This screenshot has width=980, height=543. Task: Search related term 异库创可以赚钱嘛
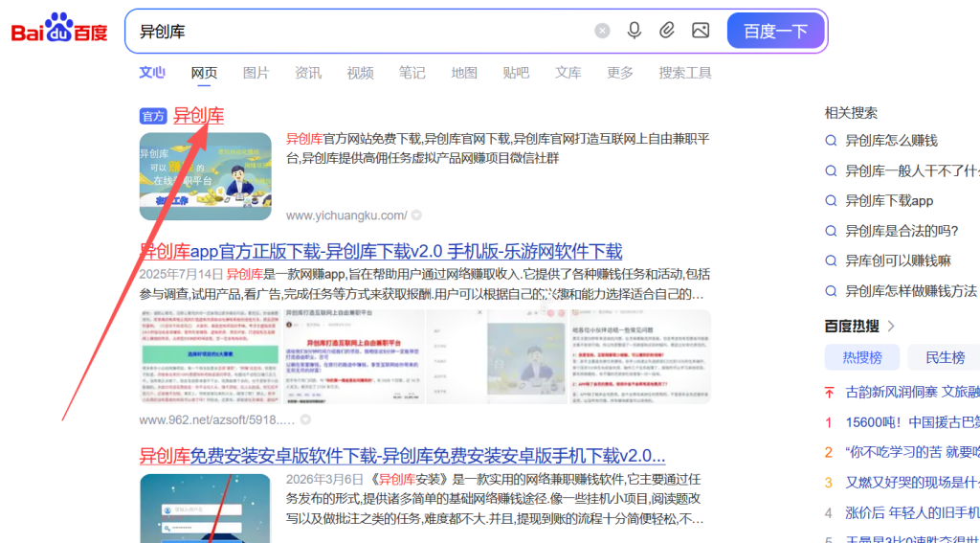[x=898, y=260]
